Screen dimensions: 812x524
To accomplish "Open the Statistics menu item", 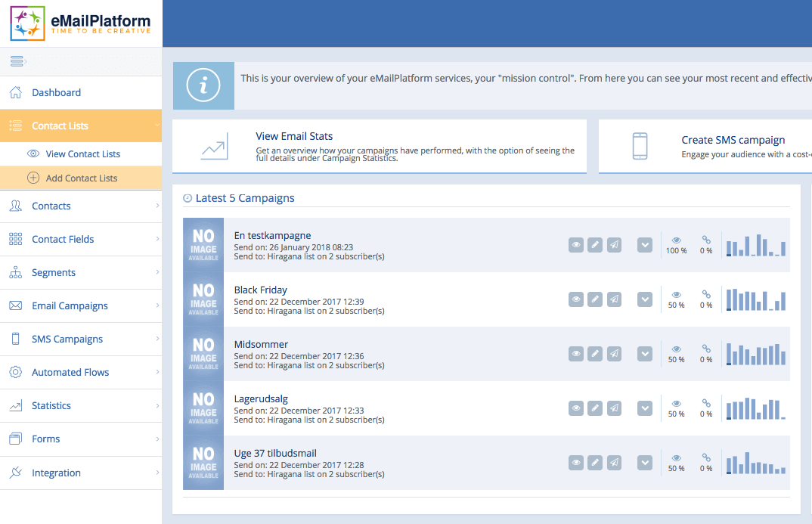I will click(81, 405).
